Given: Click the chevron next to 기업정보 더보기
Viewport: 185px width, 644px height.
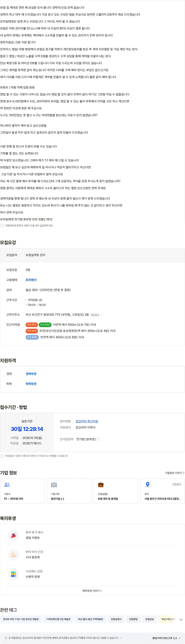Looking at the screenshot, I should (183, 473).
